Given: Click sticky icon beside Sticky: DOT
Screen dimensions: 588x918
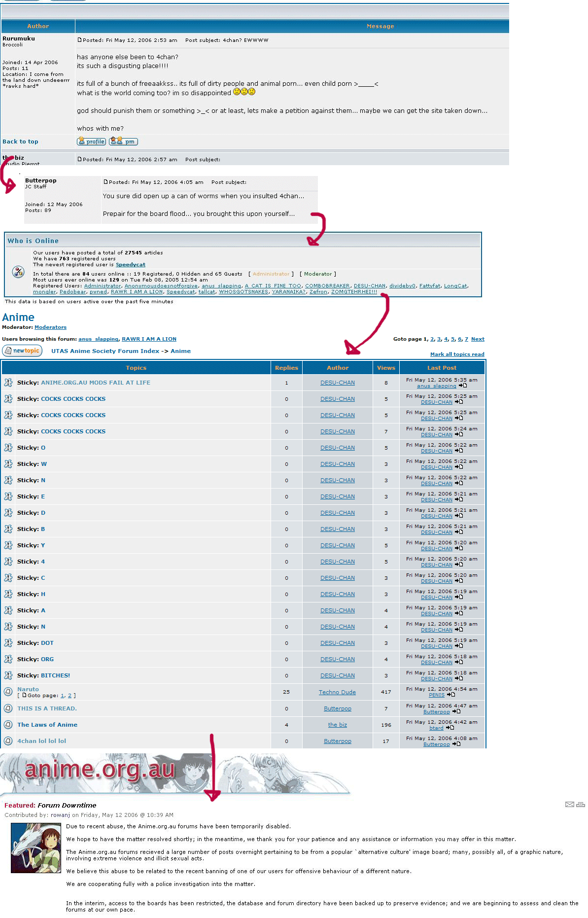Looking at the screenshot, I should tap(8, 643).
